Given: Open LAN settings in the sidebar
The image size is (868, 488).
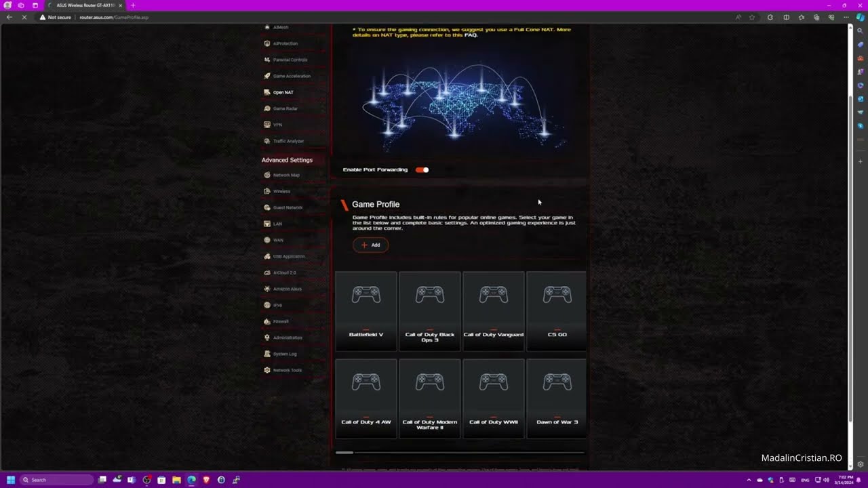Looking at the screenshot, I should 277,224.
